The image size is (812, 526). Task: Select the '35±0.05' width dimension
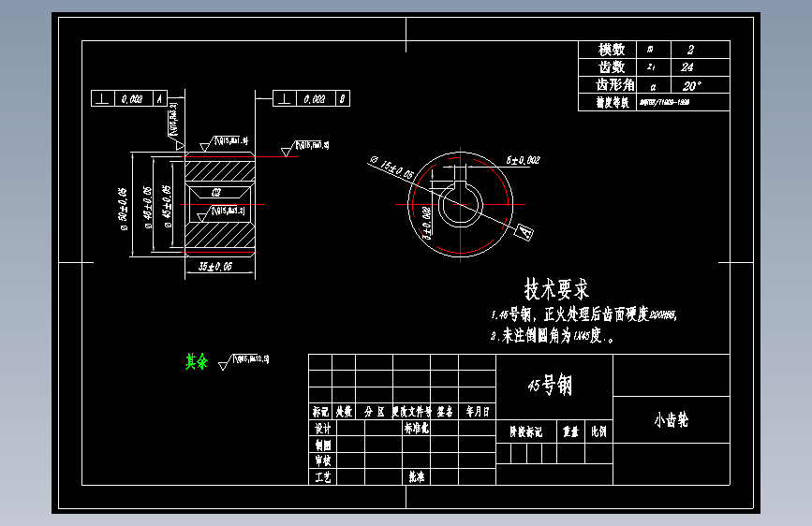click(x=215, y=267)
